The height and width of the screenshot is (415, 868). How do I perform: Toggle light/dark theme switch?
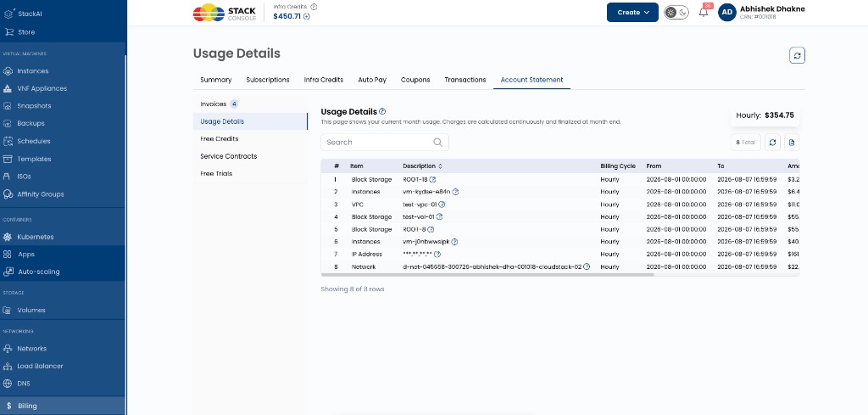pos(676,12)
